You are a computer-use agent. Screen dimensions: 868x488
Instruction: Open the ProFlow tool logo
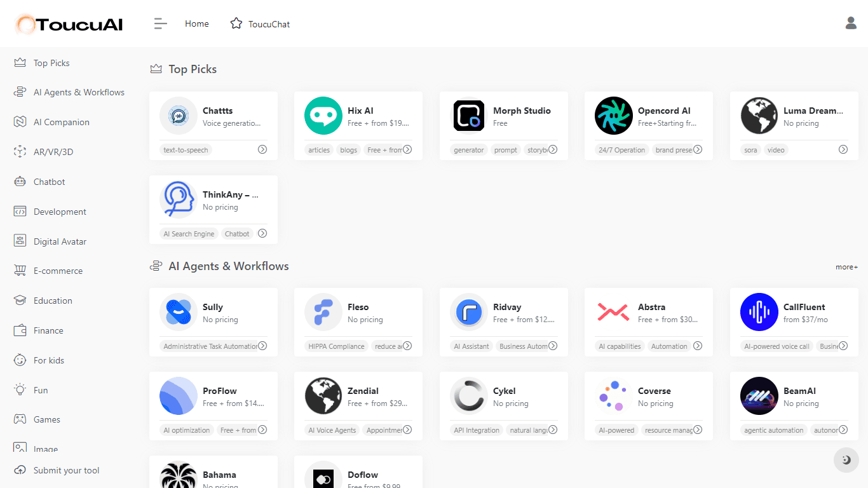179,396
